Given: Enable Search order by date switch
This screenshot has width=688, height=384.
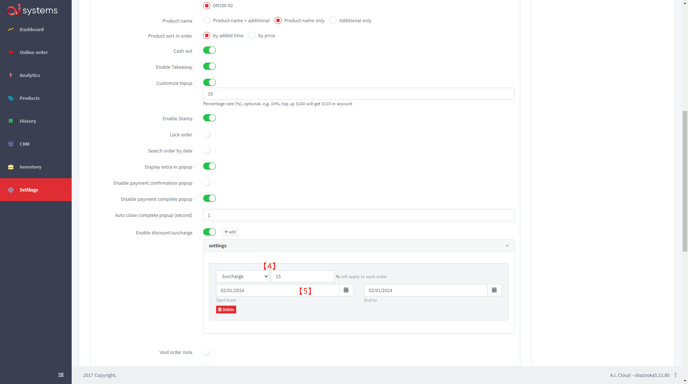Looking at the screenshot, I should tap(209, 150).
